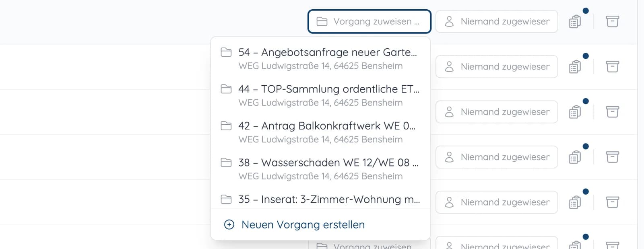
Task: Click archive box icon in third row
Action: (612, 112)
